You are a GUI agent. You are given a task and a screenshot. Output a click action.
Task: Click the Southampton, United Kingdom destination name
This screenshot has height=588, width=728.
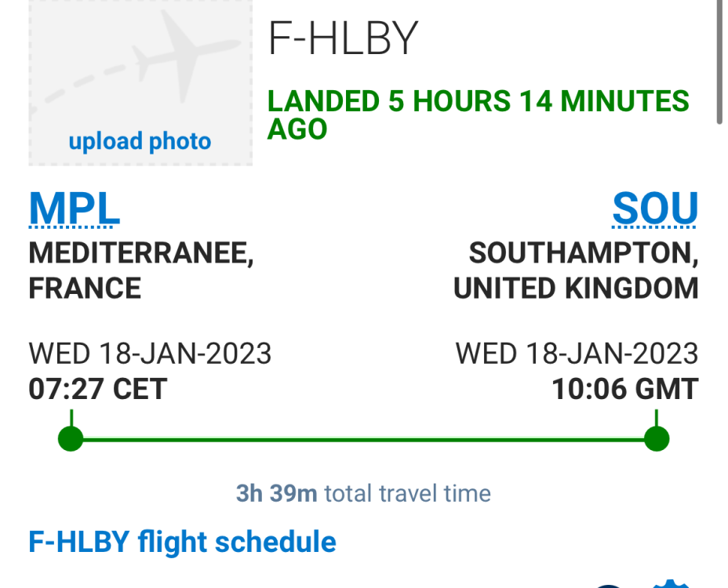[577, 270]
